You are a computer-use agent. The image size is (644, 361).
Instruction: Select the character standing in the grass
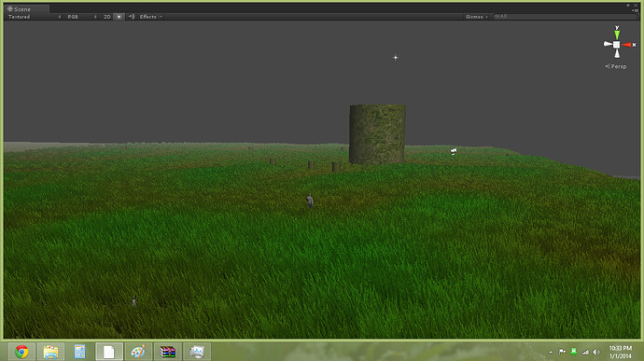tap(310, 201)
